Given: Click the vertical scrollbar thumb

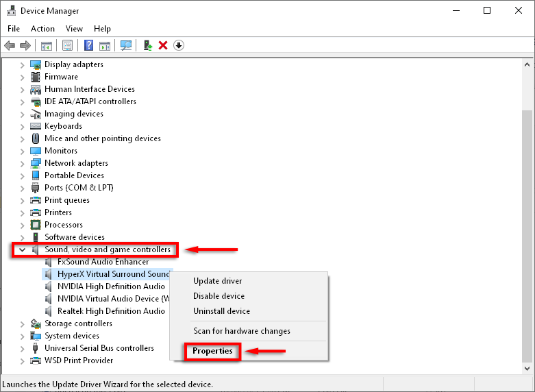Looking at the screenshot, I should coord(527,236).
